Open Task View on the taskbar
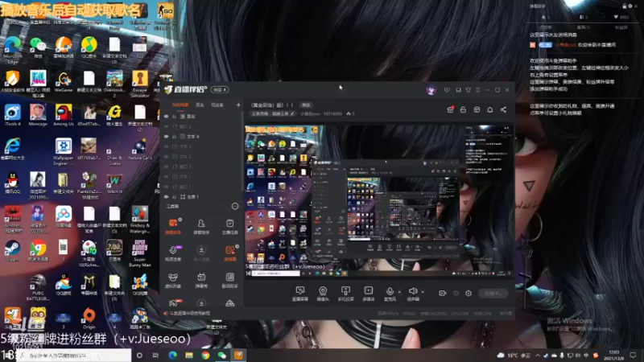Image resolution: width=644 pixels, height=362 pixels. click(x=155, y=355)
